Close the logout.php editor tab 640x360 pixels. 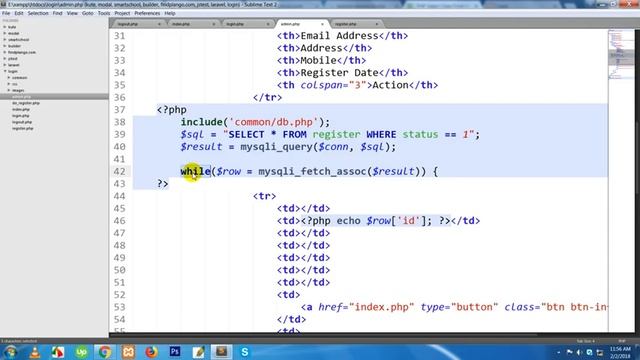click(159, 24)
